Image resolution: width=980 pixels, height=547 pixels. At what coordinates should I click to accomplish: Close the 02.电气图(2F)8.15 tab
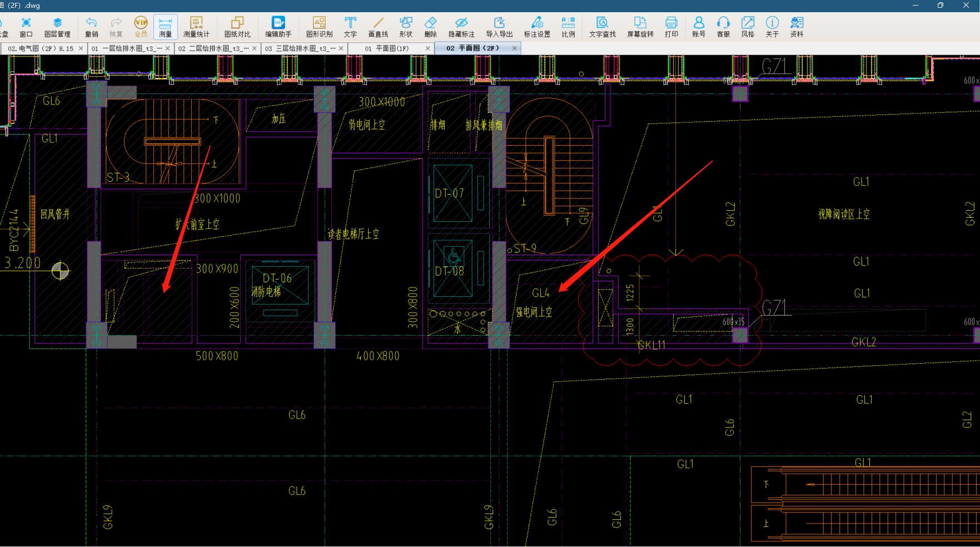click(x=81, y=48)
